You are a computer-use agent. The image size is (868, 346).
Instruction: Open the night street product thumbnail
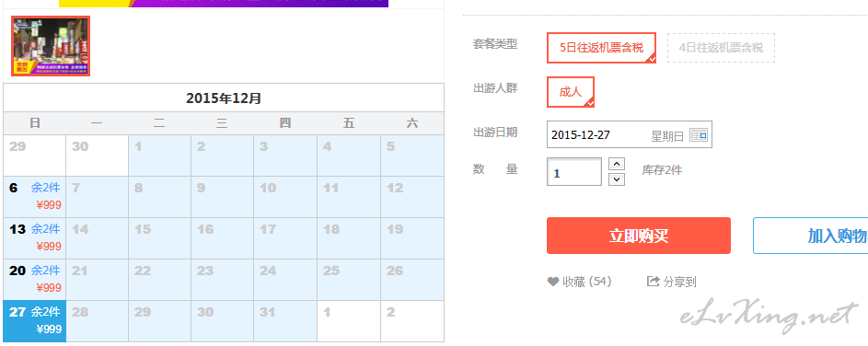pos(51,46)
